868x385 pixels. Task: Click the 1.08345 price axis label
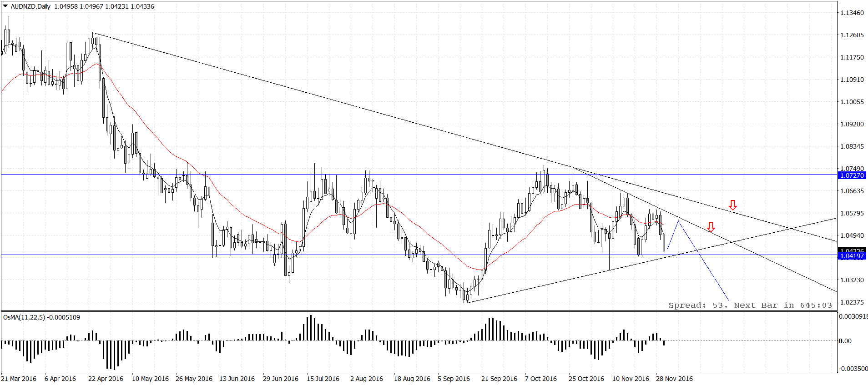852,146
